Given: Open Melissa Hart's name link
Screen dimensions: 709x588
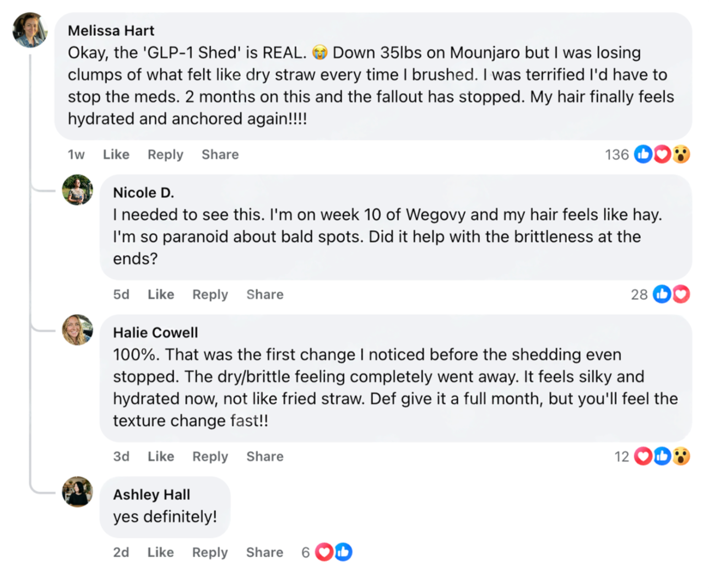Looking at the screenshot, I should (x=111, y=31).
